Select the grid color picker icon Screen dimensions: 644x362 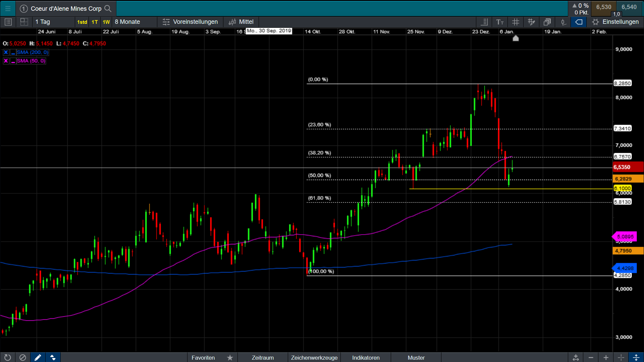(531, 22)
